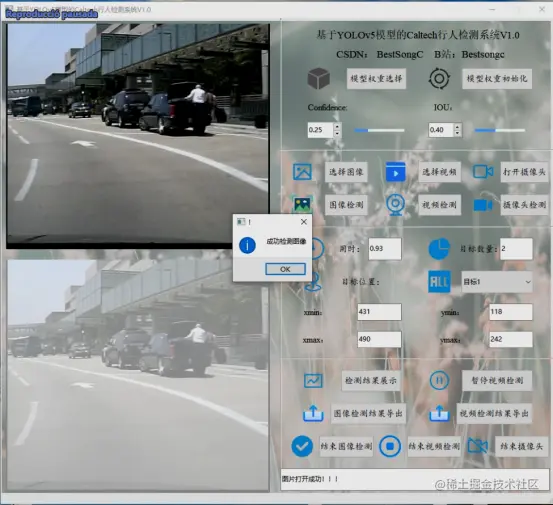Increase the Confidence spinbox value
Image resolution: width=553 pixels, height=505 pixels.
coord(337,127)
